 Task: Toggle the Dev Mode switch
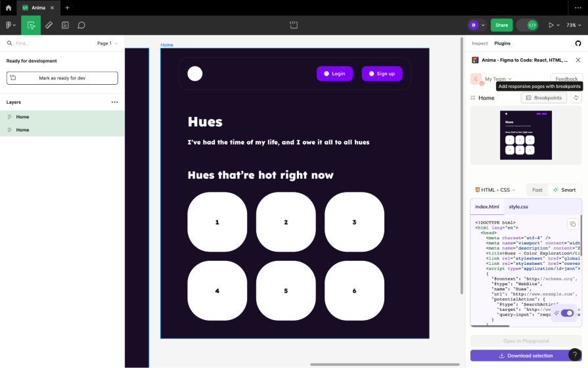click(x=528, y=25)
